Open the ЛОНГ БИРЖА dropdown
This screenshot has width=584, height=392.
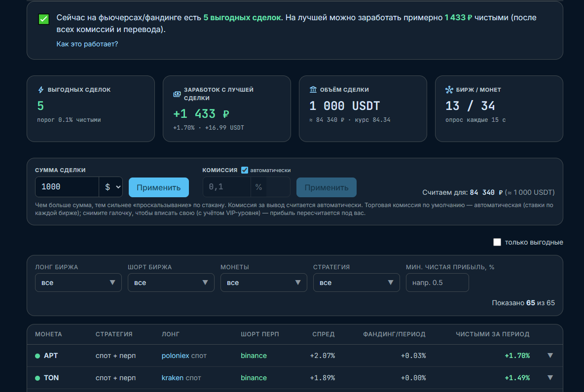(78, 283)
